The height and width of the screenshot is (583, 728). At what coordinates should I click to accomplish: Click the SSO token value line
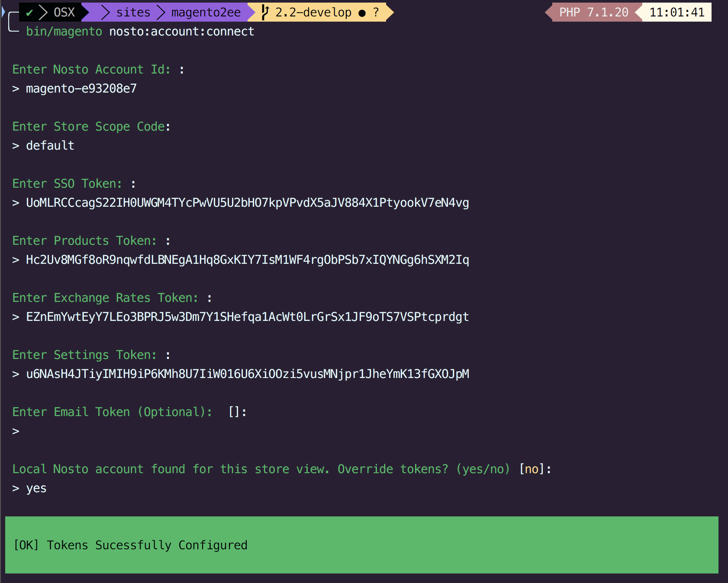(x=247, y=203)
